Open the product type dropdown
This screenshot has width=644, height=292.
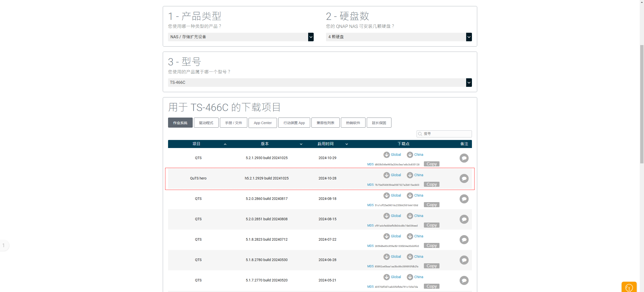pyautogui.click(x=240, y=37)
